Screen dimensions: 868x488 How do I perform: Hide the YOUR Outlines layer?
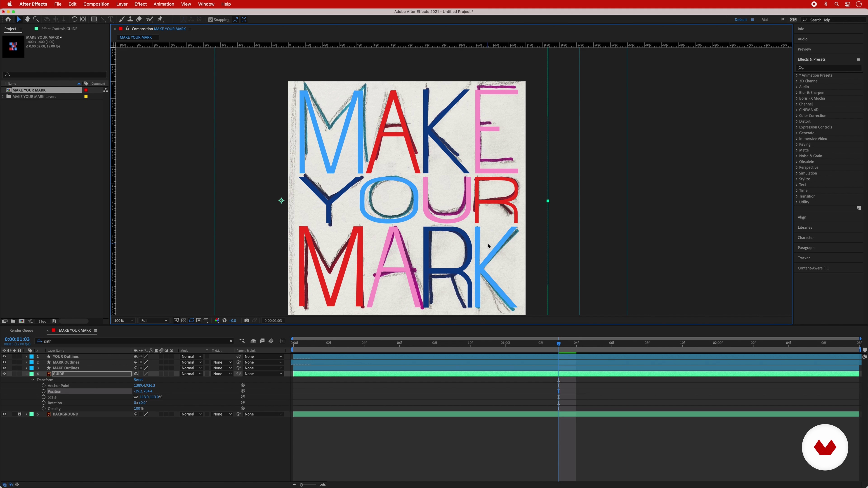coord(4,357)
